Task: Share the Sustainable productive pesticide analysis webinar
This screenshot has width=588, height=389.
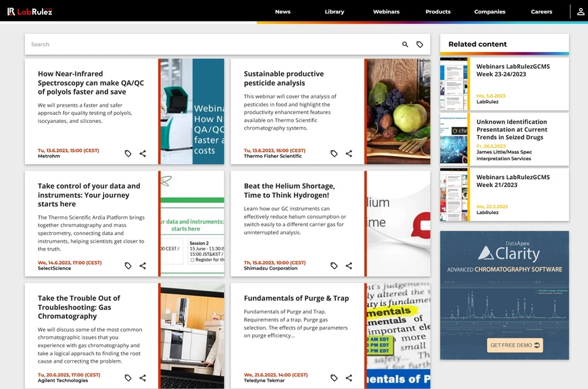Action: [349, 153]
